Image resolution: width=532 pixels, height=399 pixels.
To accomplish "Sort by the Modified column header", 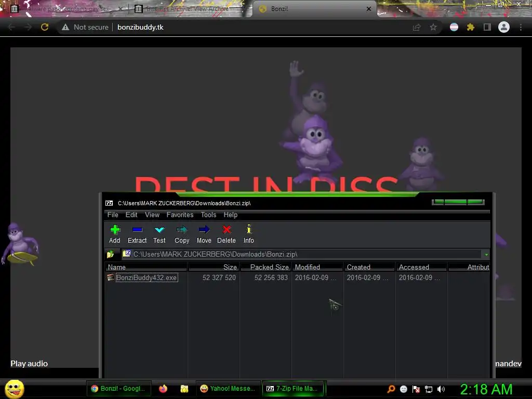I will [317, 267].
